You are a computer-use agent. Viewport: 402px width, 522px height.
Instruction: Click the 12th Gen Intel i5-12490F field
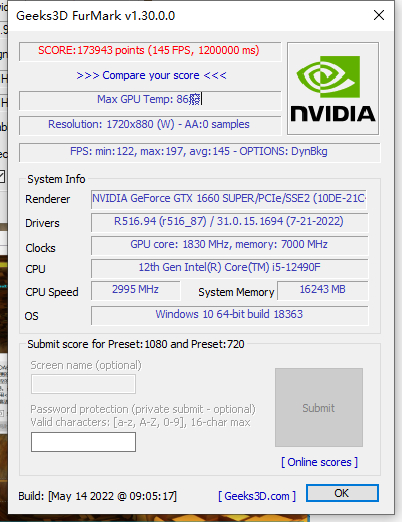pyautogui.click(x=229, y=268)
